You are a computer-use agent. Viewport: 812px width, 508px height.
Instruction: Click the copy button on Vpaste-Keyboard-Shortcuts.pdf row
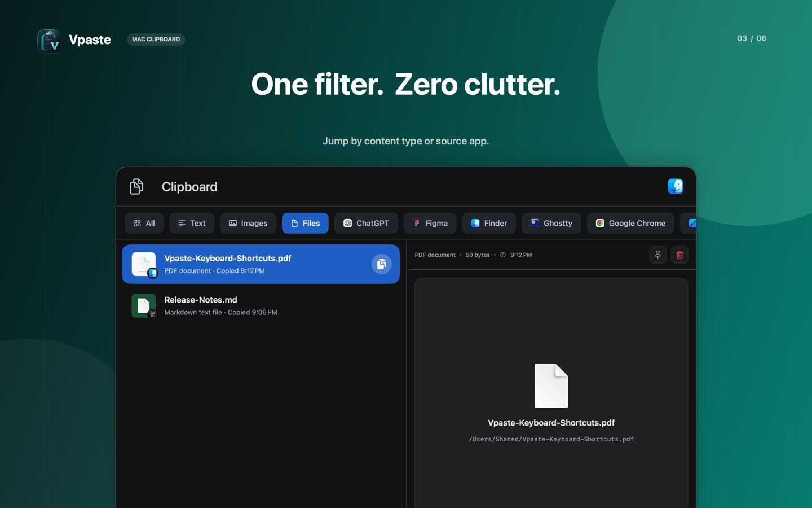[x=381, y=264]
